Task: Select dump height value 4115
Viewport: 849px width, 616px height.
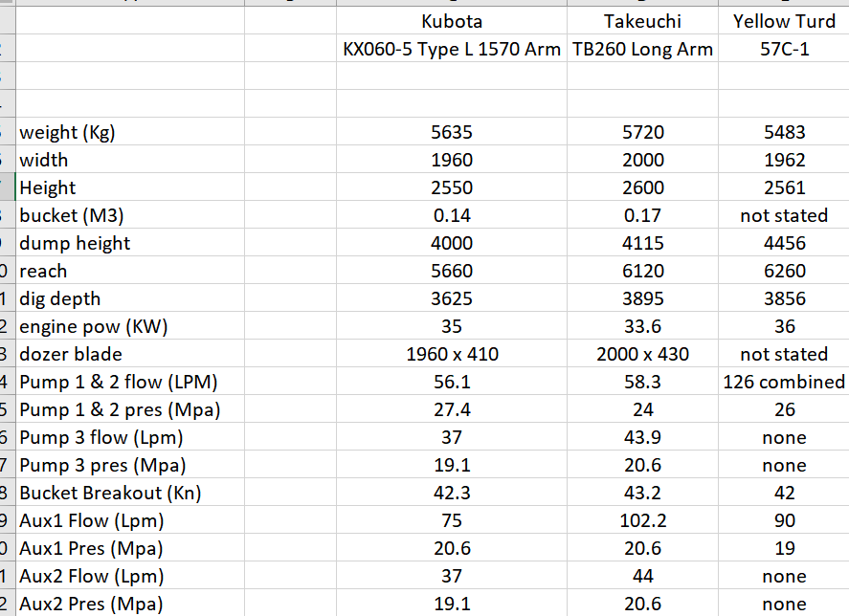Action: pos(642,243)
